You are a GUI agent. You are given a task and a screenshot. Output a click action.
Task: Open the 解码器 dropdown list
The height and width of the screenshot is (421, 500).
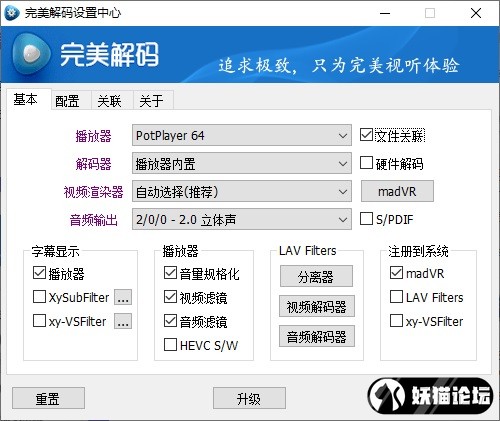pos(242,163)
